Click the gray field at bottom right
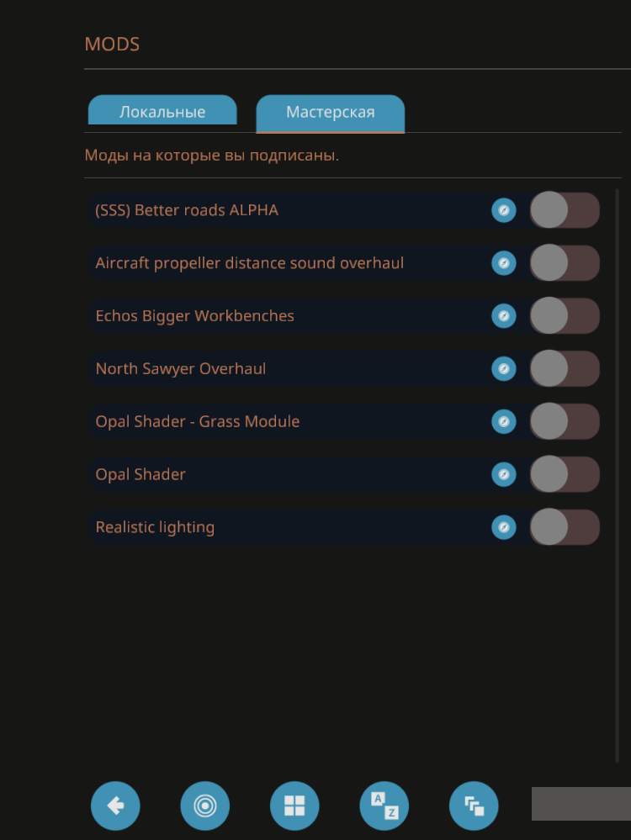The height and width of the screenshot is (840, 631). click(x=581, y=804)
